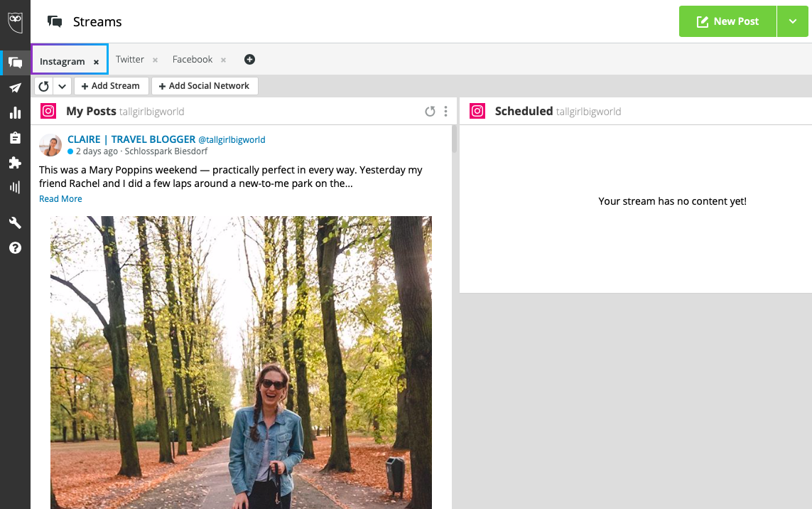Click the Mary Poppins weekend caption
Screen dimensions: 812x509
pyautogui.click(x=231, y=177)
